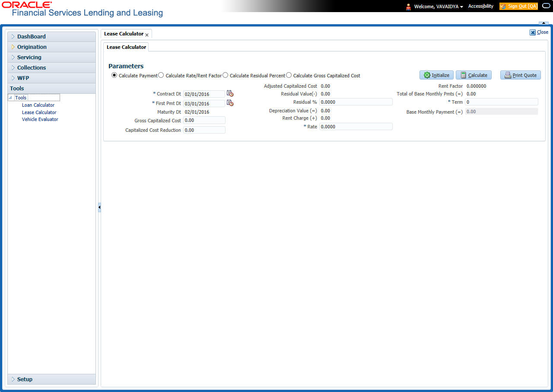
Task: Click the Rate input field
Action: coord(356,127)
